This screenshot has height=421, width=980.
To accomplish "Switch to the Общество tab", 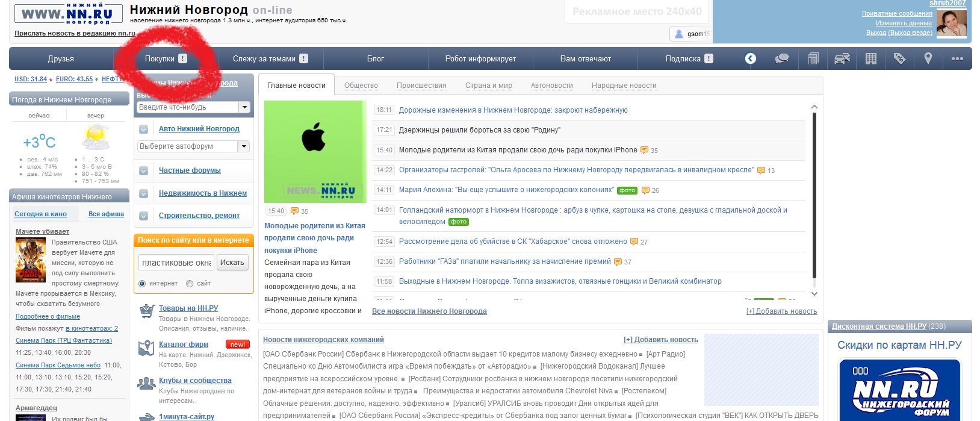I will click(361, 86).
